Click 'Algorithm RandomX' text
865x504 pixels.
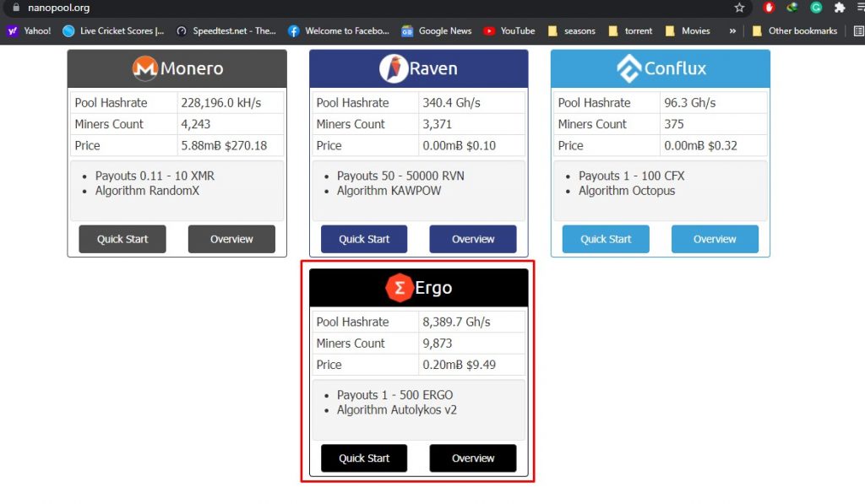[147, 191]
